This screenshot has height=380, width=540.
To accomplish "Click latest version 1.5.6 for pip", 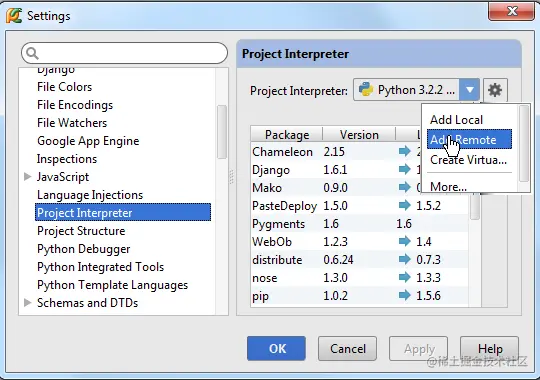I will point(428,296).
